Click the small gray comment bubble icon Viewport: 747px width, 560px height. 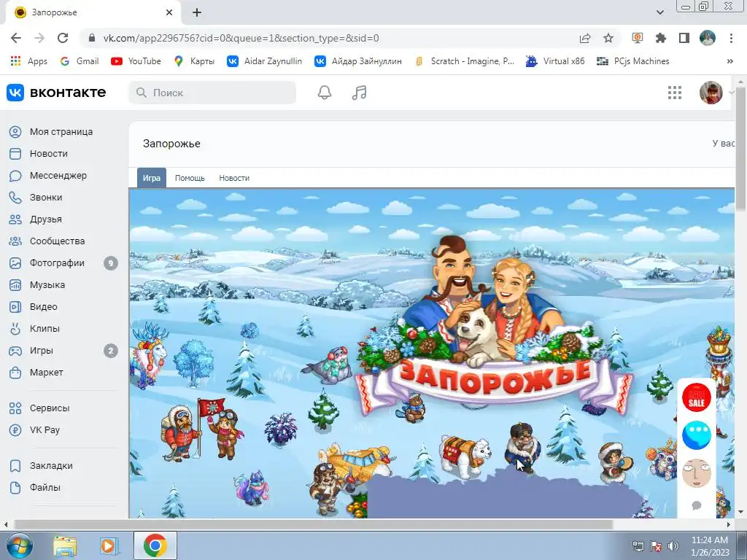(x=696, y=505)
